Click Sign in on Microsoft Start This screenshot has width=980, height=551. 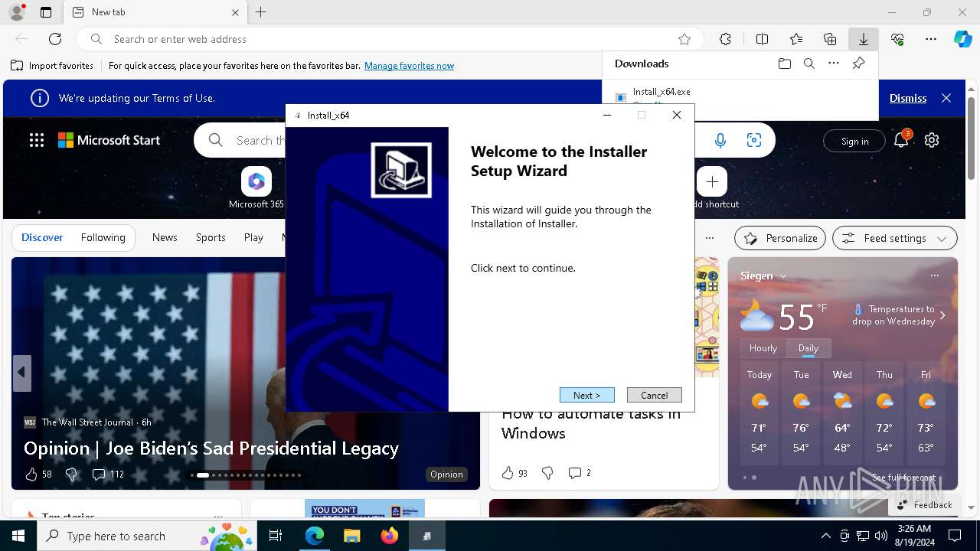(x=854, y=141)
